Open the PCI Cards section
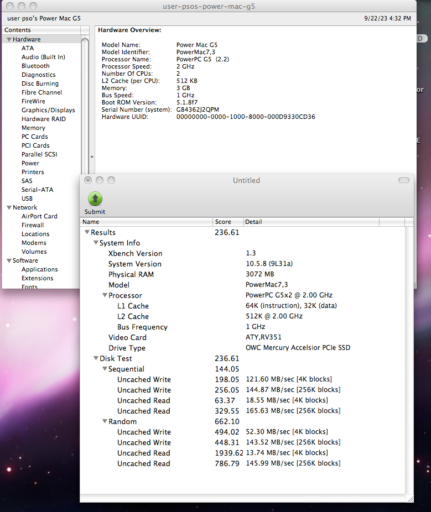Screen dimensions: 431x512 coord(35,145)
